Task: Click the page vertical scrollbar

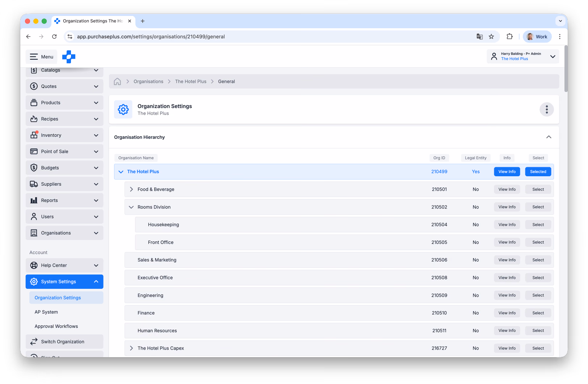Action: (x=566, y=69)
